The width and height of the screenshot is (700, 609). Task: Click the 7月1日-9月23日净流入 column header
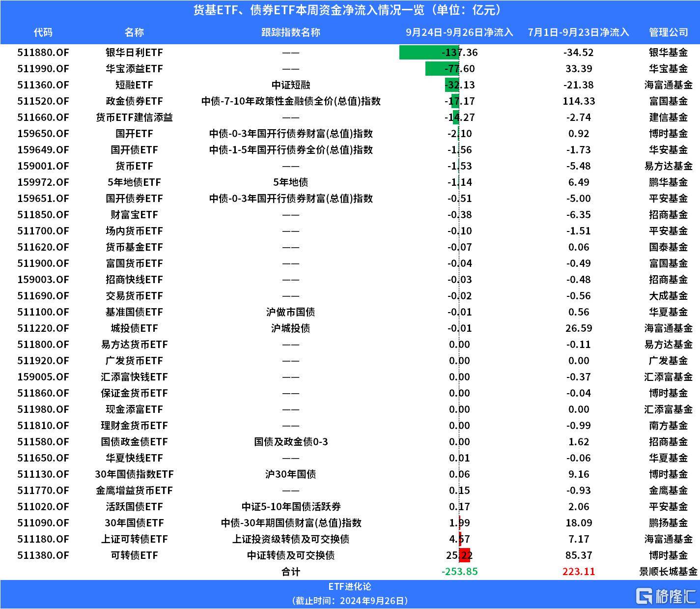578,32
